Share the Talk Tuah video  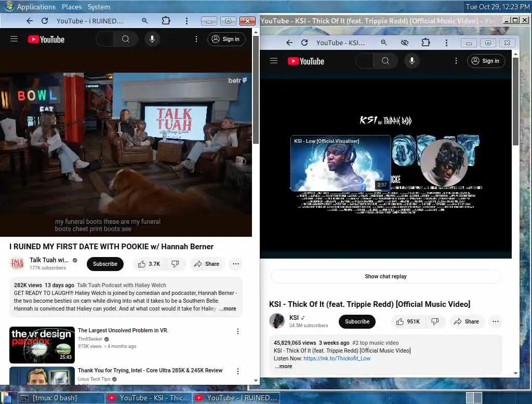click(x=207, y=264)
